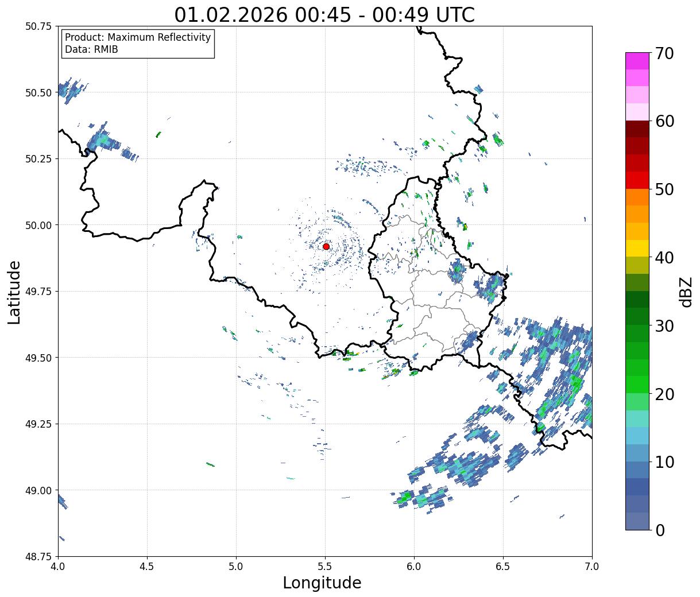Click the 50.75 latitude tick label
The width and height of the screenshot is (700, 597).
(39, 26)
